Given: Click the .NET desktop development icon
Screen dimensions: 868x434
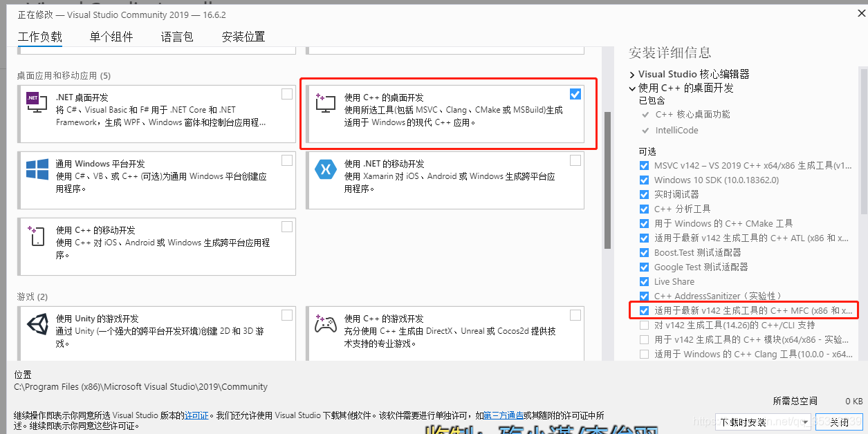Looking at the screenshot, I should pos(36,102).
